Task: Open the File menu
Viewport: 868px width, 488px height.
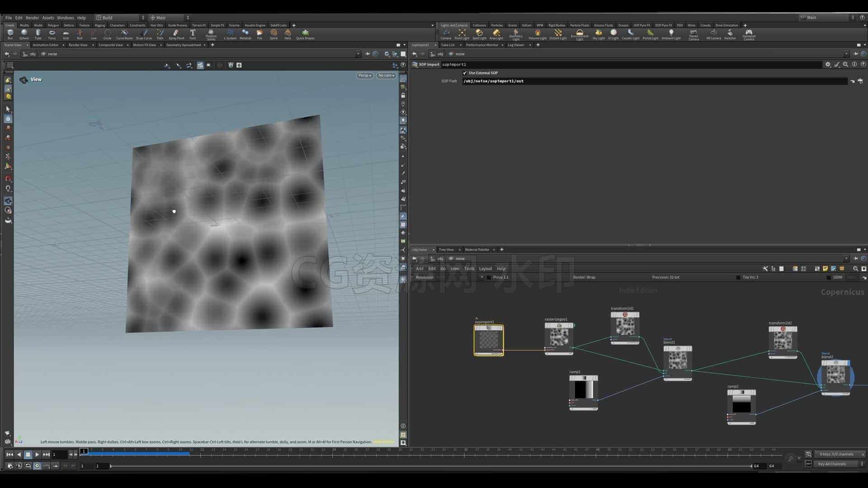Action: click(x=9, y=18)
